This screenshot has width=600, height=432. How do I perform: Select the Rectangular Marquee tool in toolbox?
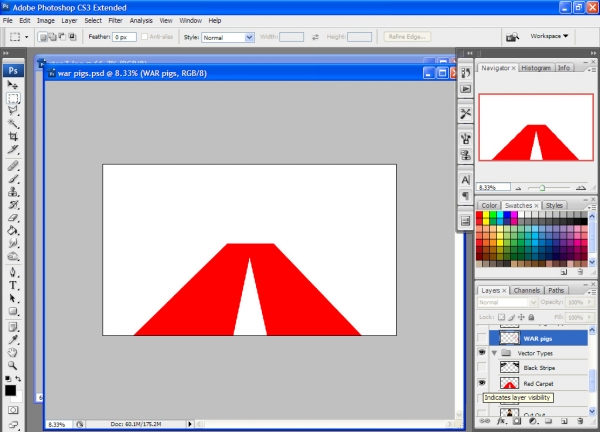point(13,98)
